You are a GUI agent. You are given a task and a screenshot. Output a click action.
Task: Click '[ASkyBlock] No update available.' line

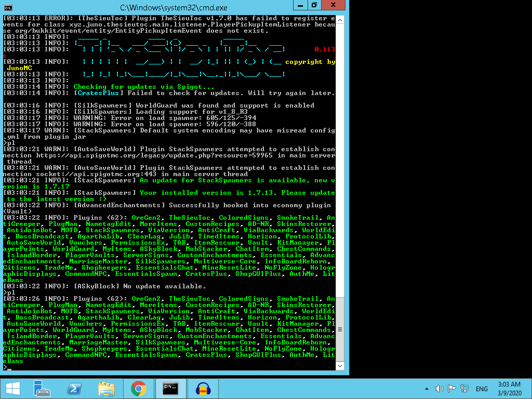(x=140, y=286)
